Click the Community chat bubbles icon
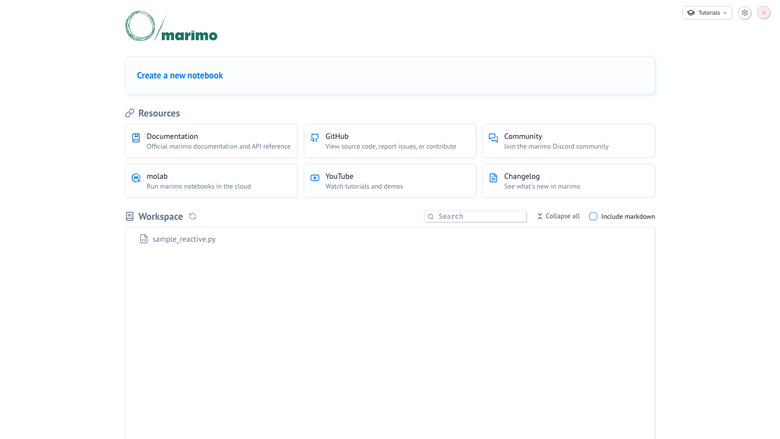780x439 pixels. click(493, 138)
